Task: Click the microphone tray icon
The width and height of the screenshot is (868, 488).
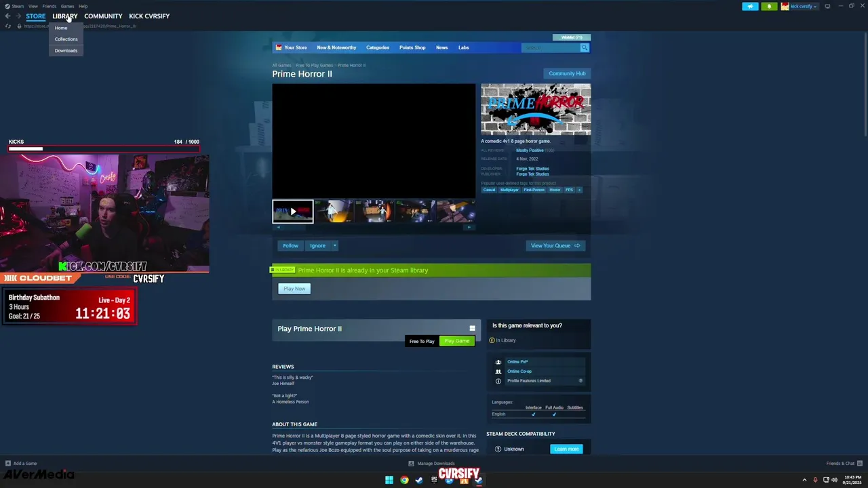Action: coord(816,480)
